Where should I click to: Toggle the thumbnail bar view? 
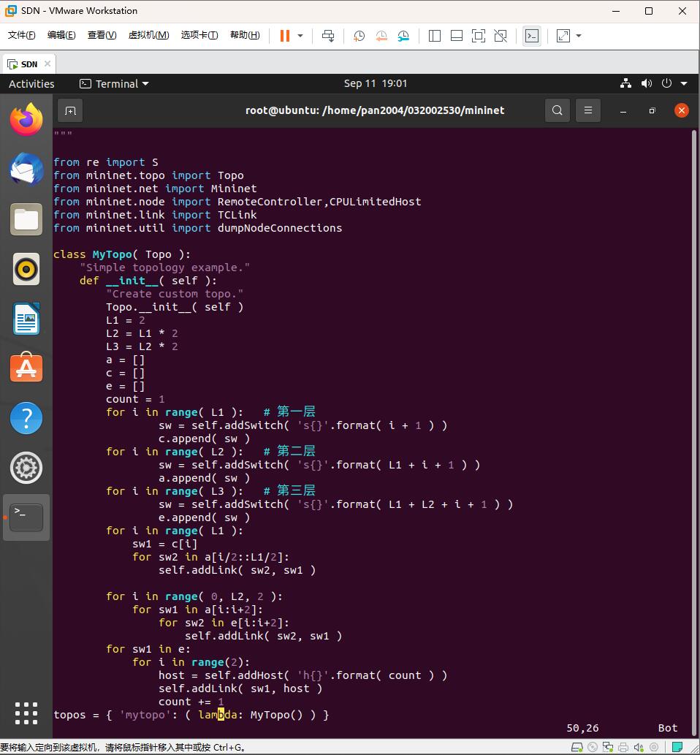(457, 36)
